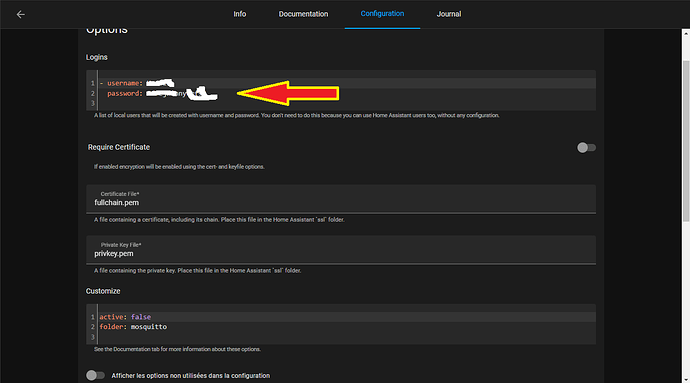
Task: Click the Private Key File input field
Action: [341, 250]
